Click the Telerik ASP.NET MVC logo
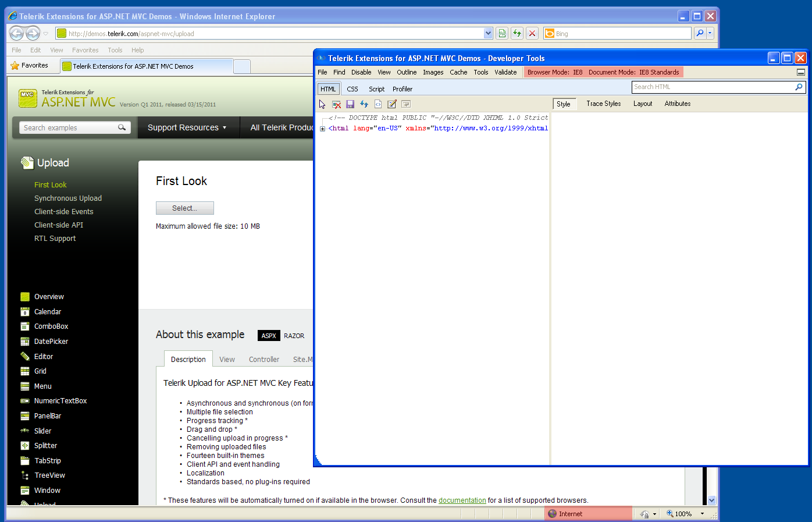The height and width of the screenshot is (522, 812). (67, 98)
